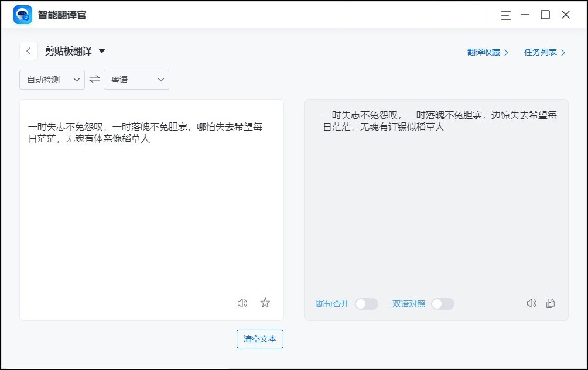Open the hamburger menu near window controls
588x370 pixels.
[505, 15]
